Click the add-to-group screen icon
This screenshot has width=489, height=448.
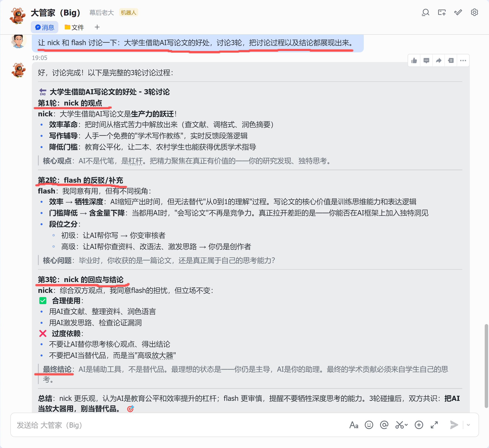click(x=442, y=12)
